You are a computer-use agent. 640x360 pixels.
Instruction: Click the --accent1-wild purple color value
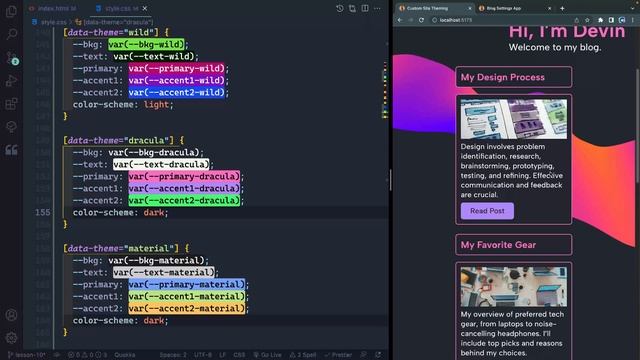(176, 80)
